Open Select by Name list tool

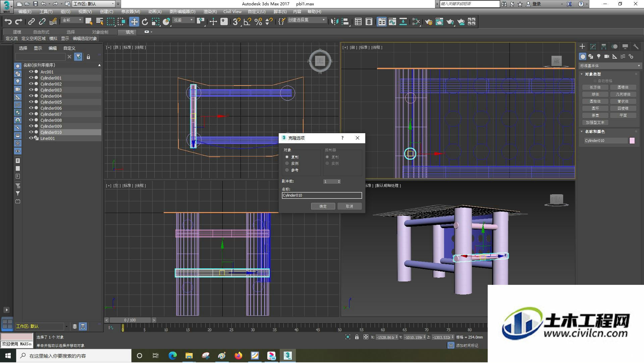coord(100,22)
